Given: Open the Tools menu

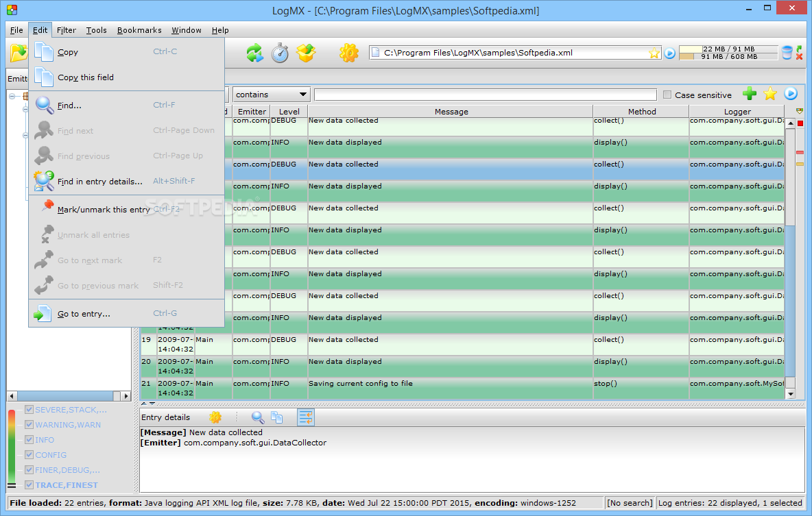Looking at the screenshot, I should point(96,30).
